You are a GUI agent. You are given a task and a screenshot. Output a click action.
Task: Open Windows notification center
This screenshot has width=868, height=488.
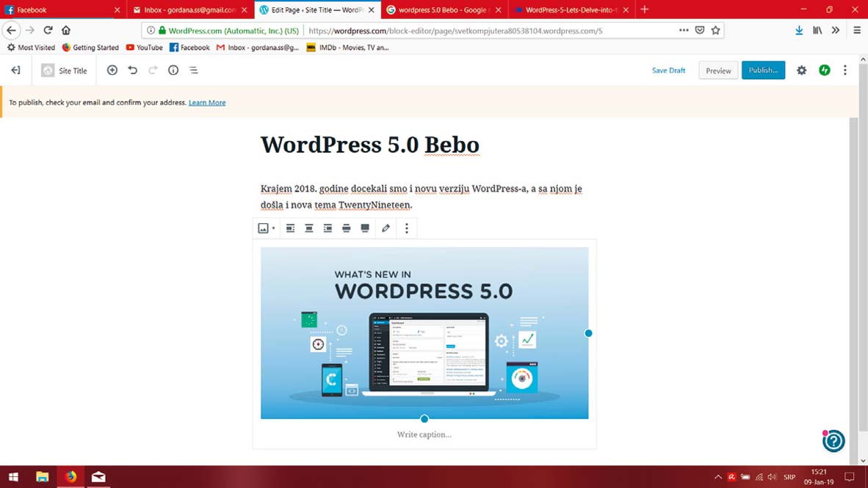[850, 477]
